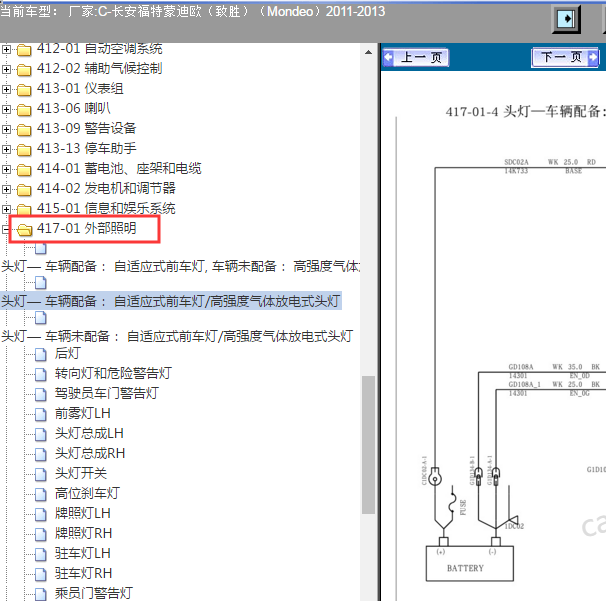606x601 pixels.
Task: Click folder icon of 412-02 辅助气候控制
Action: [x=24, y=70]
